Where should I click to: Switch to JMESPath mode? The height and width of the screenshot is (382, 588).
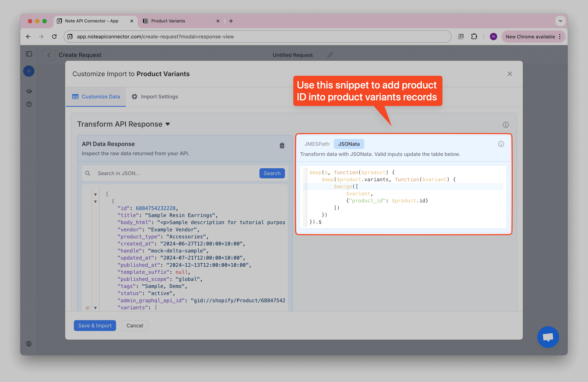[x=317, y=144]
